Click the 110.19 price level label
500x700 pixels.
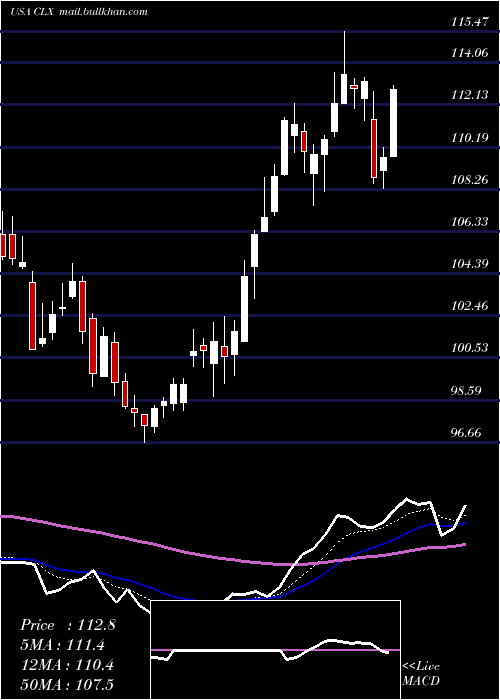[x=469, y=138]
